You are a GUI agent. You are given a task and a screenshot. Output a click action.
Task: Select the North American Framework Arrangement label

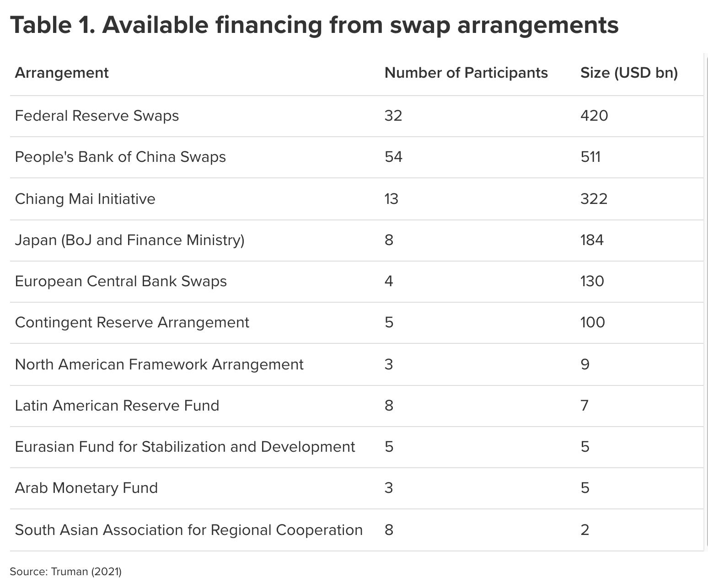point(159,364)
